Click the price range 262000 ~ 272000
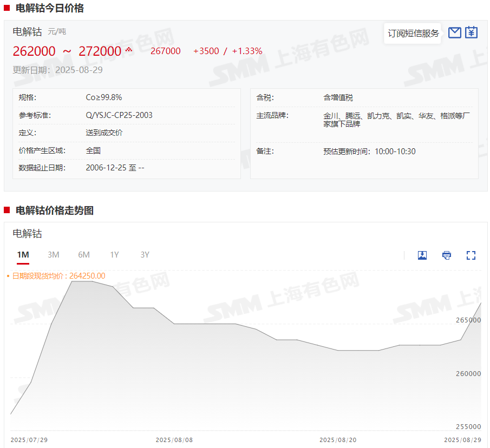Image resolution: width=490 pixels, height=448 pixels. (67, 51)
